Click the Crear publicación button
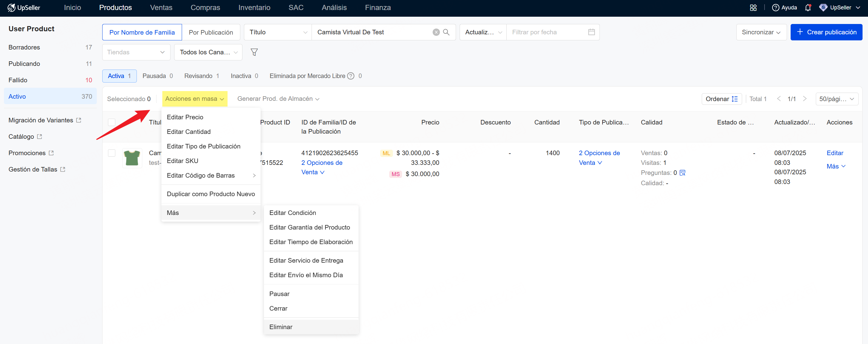The width and height of the screenshot is (868, 344). tap(826, 32)
